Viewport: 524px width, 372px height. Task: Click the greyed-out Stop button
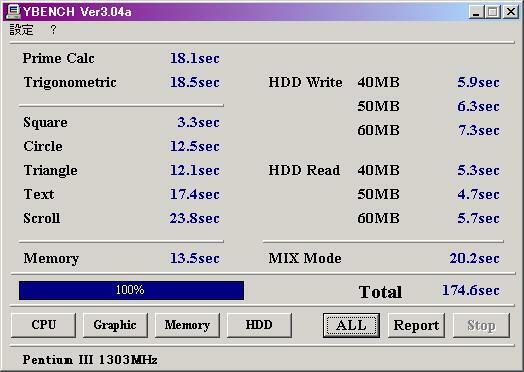coord(481,325)
